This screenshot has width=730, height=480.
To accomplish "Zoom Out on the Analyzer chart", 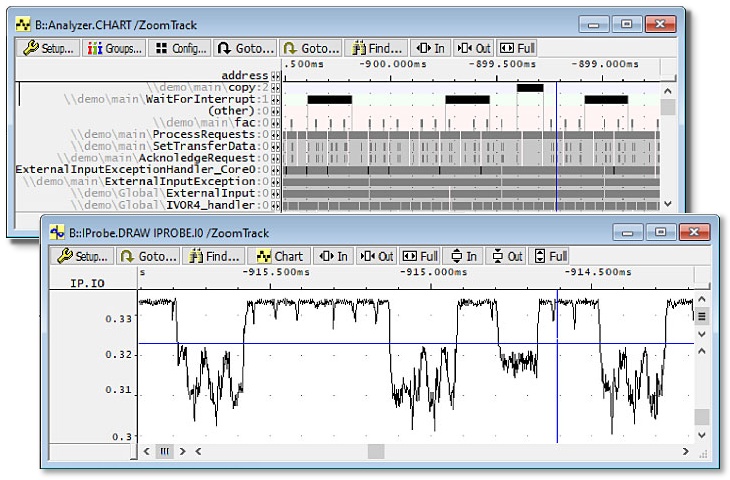I will [474, 48].
